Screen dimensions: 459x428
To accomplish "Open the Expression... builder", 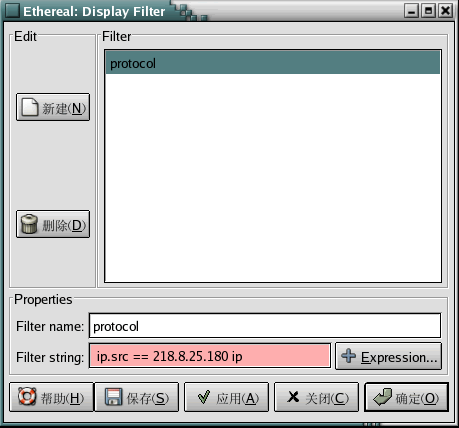I will point(388,356).
